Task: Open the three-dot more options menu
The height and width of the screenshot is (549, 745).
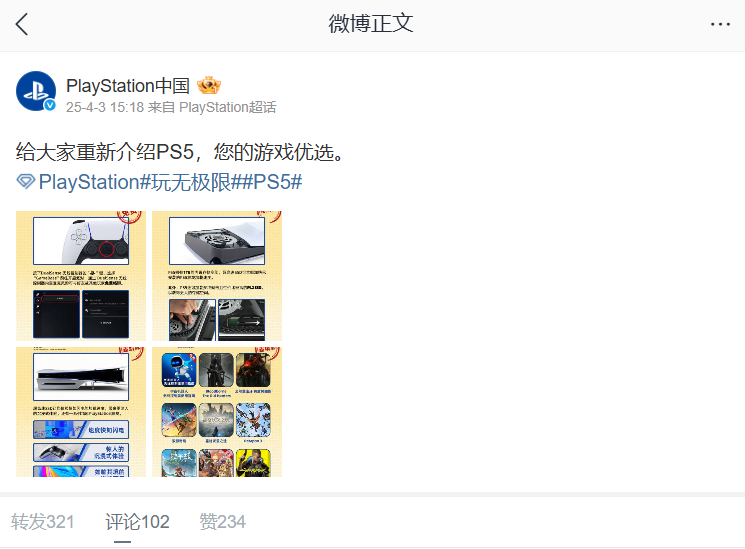Action: (720, 24)
